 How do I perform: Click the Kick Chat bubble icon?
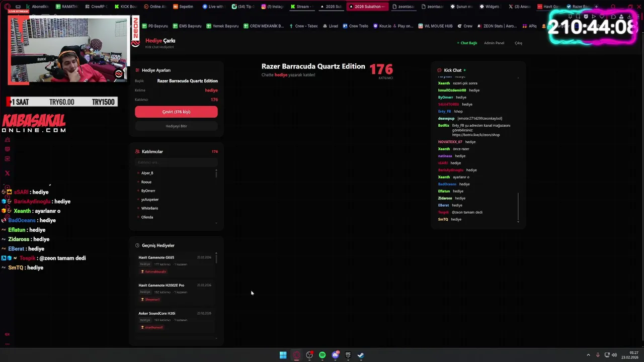tap(439, 70)
